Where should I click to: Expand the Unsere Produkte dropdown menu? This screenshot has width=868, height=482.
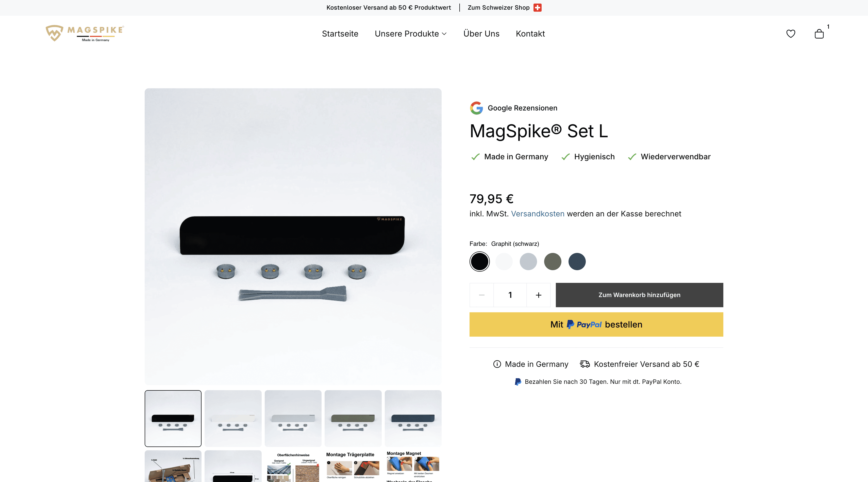pos(410,34)
